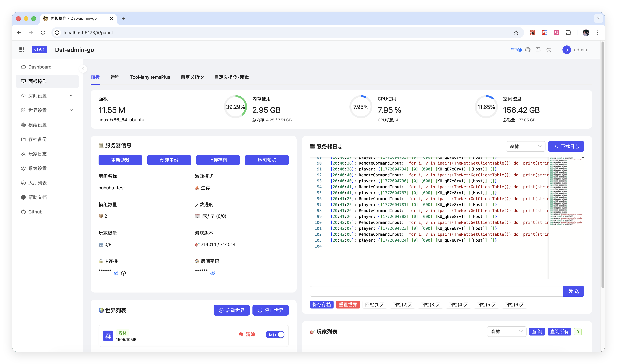This screenshot has height=364, width=617.
Task: Click the 查询所有 button
Action: (x=559, y=332)
